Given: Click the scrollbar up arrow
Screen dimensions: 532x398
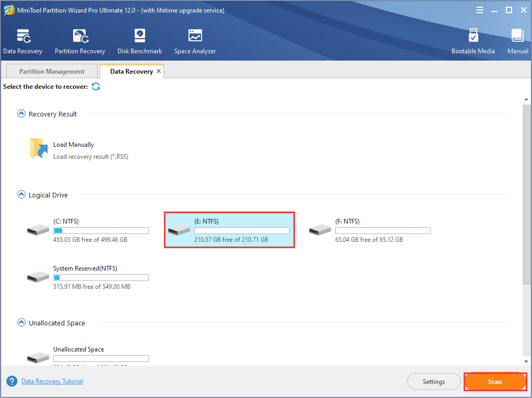Looking at the screenshot, I should point(526,99).
